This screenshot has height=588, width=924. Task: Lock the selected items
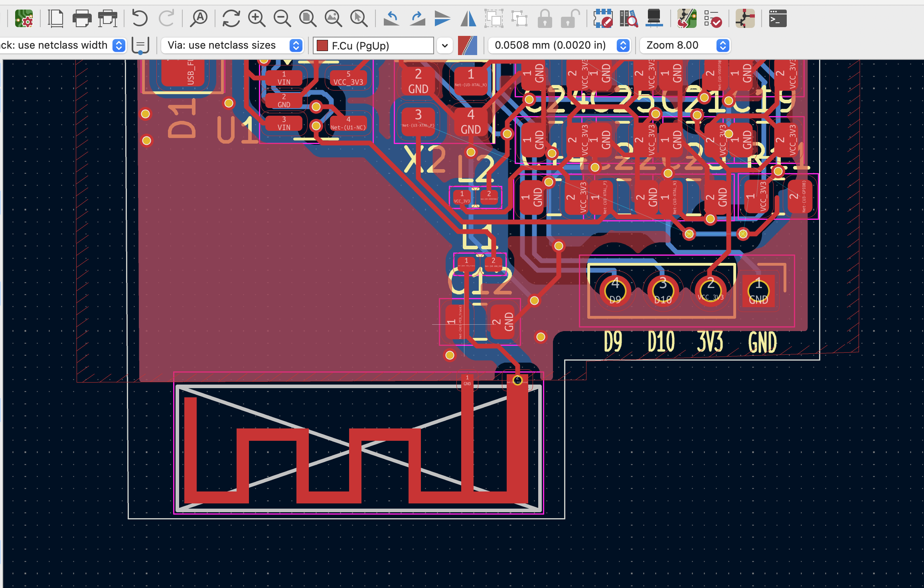(x=545, y=18)
